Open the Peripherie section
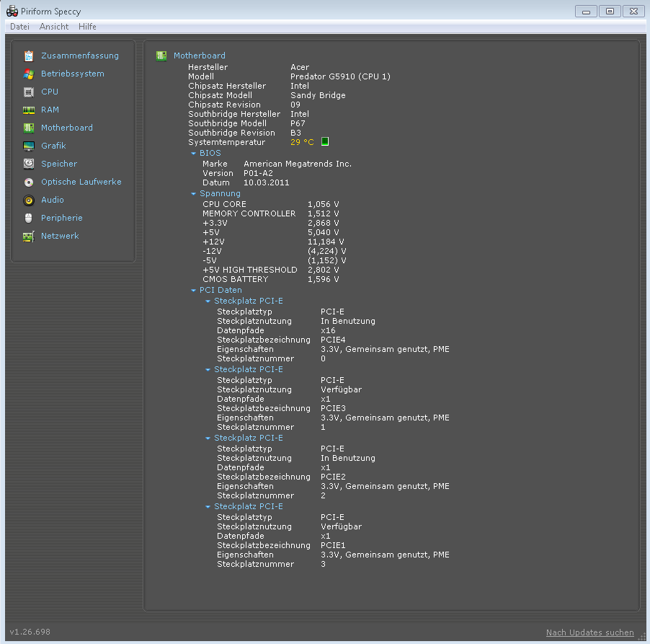Screen dimensions: 650x644 [x=62, y=219]
